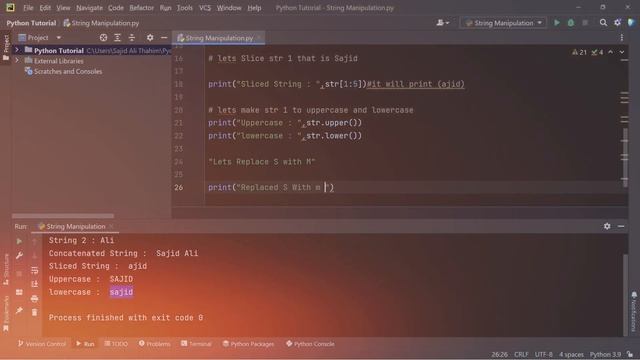Collapse all in Project panel
Image resolution: width=640 pixels, height=360 pixels.
coord(131,38)
